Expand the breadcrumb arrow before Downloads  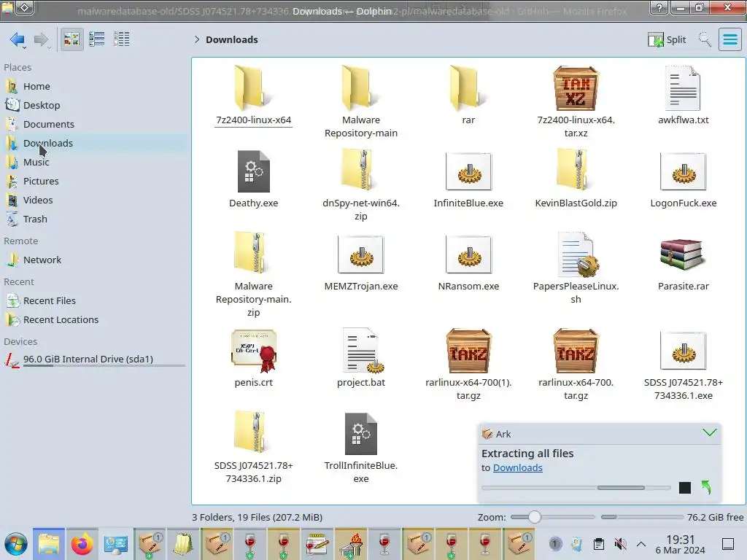197,39
